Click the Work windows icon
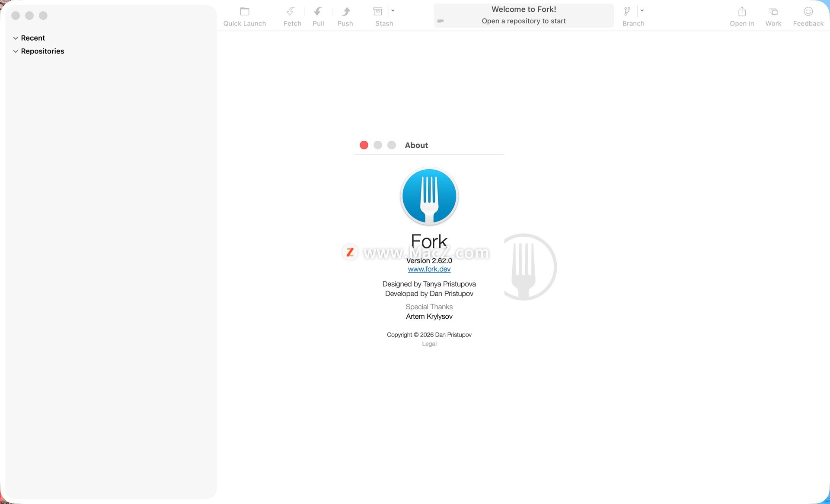This screenshot has width=830, height=504. click(773, 12)
